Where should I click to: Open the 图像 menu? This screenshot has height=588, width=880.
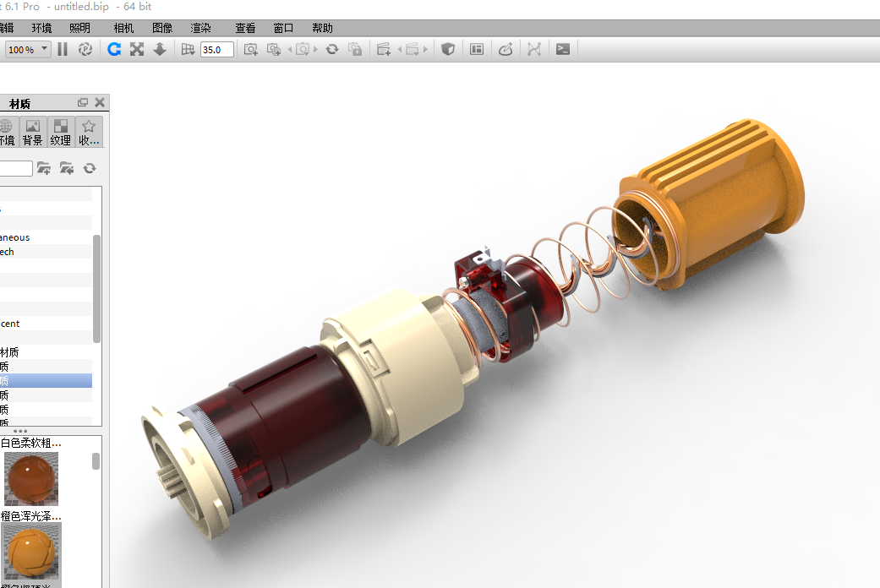pos(162,28)
